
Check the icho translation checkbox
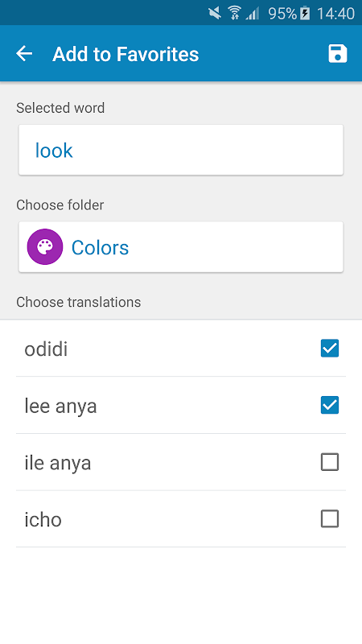point(330,518)
